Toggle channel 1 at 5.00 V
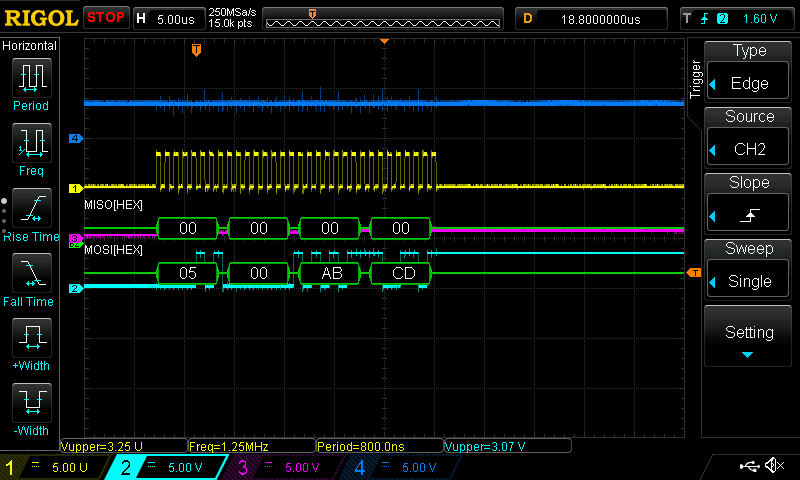The image size is (800, 480). click(53, 467)
